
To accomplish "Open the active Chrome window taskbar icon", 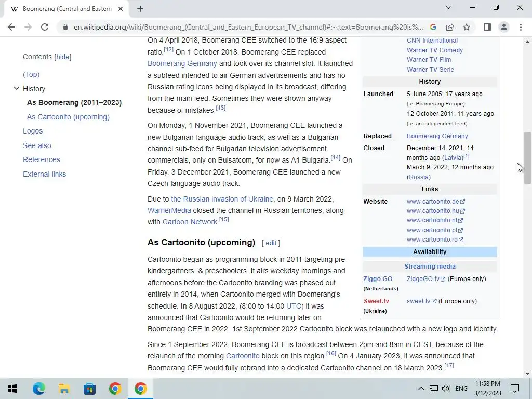I will (140, 389).
